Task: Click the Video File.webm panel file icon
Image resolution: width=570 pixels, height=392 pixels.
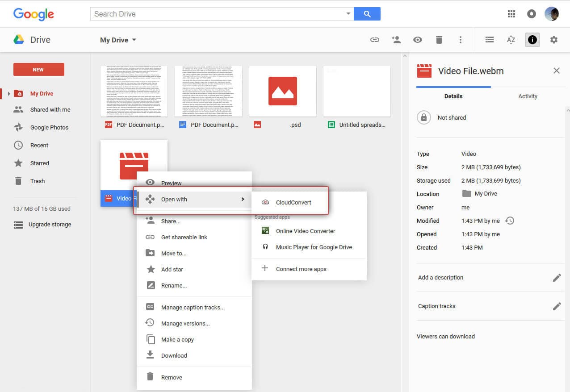Action: (424, 71)
